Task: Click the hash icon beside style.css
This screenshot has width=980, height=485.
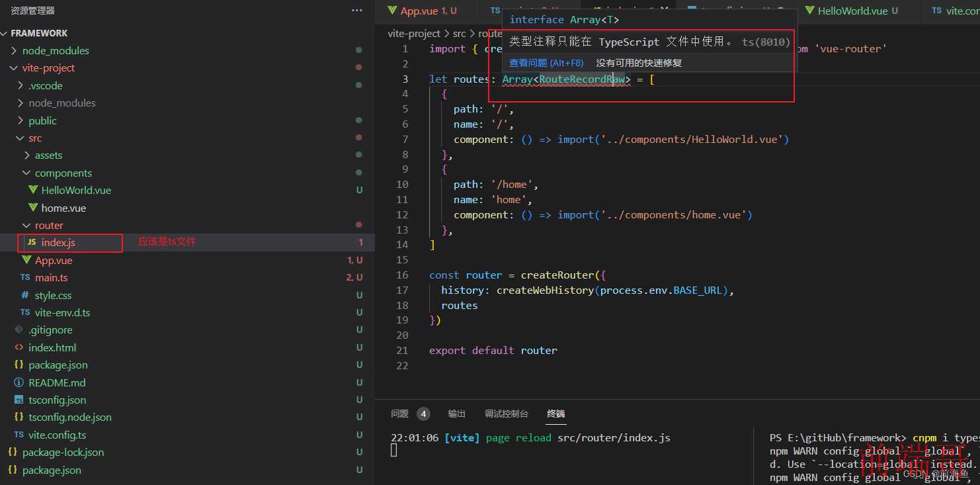Action: point(25,295)
